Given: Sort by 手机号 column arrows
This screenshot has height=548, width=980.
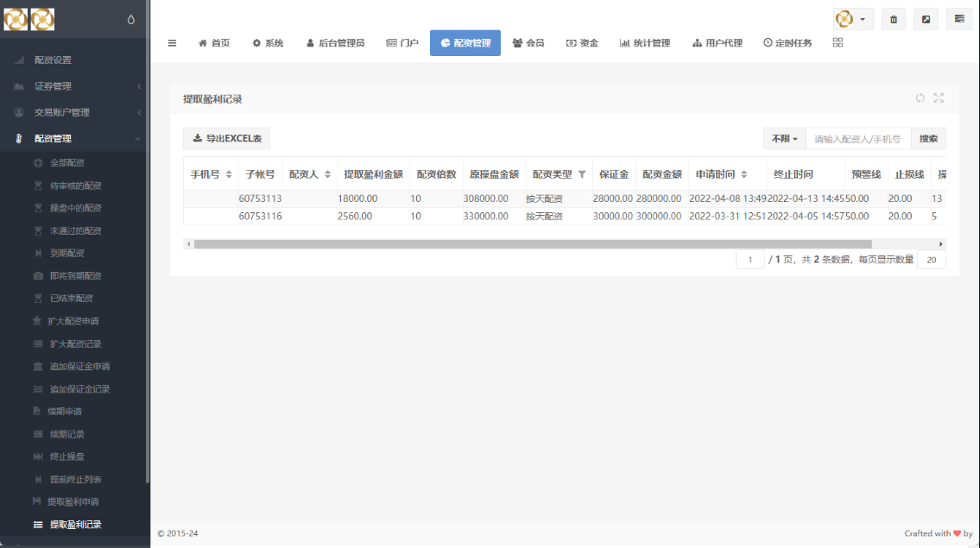Looking at the screenshot, I should (229, 174).
